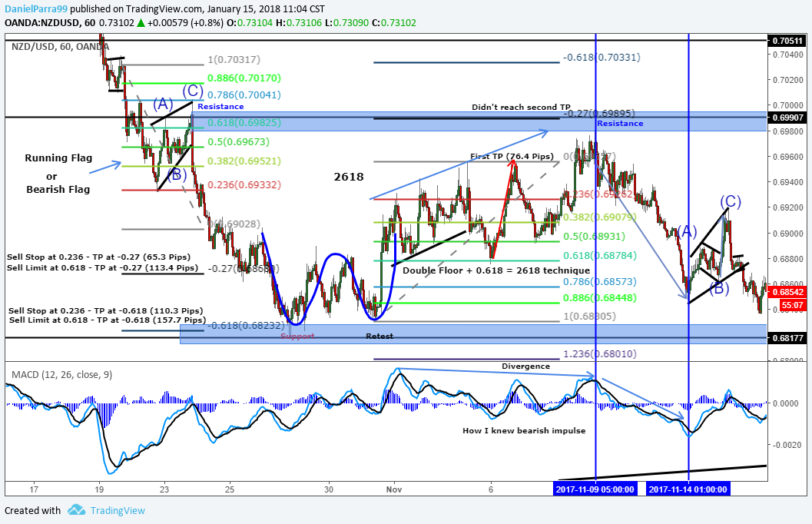
Task: Click the 'First TP (76.4 Pips)' annotation
Action: point(512,157)
